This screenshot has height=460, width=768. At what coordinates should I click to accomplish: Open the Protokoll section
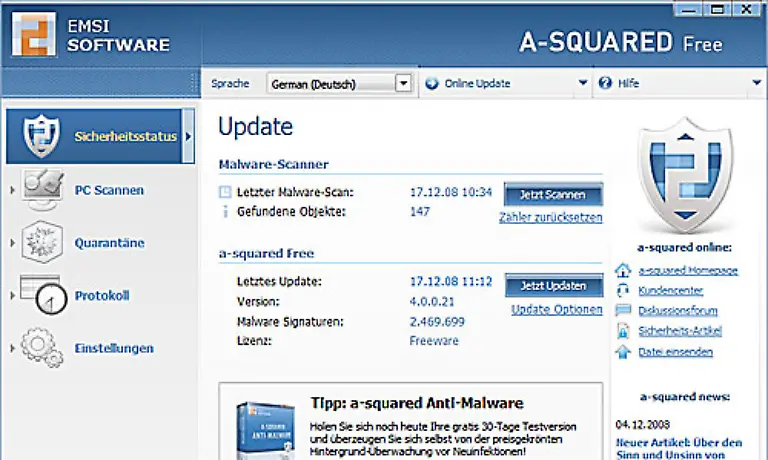pos(102,295)
